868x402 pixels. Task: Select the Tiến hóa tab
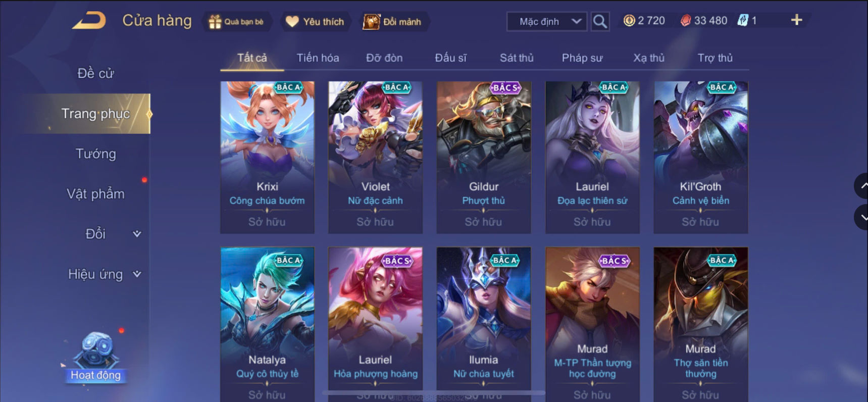click(x=318, y=58)
